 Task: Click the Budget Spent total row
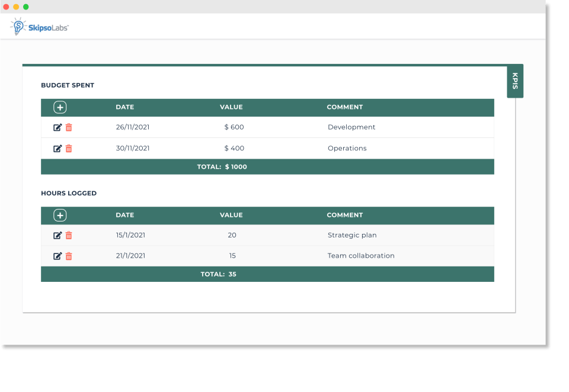[267, 167]
